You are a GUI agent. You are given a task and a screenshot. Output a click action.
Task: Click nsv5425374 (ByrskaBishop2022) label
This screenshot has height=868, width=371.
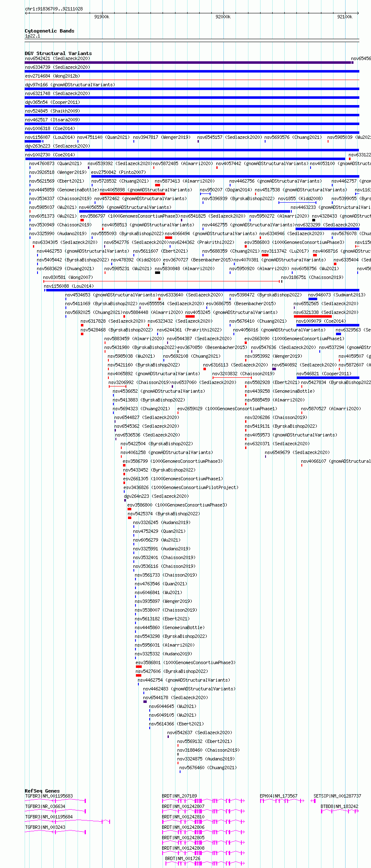tap(163, 514)
